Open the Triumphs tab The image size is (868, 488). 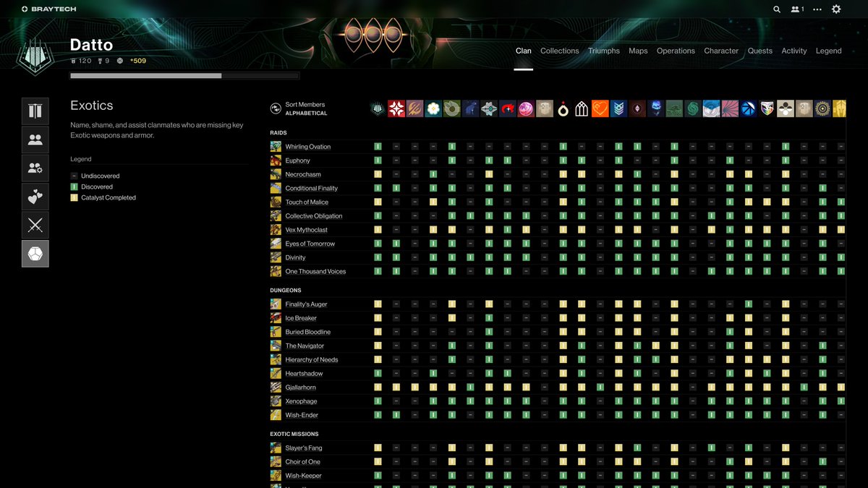pos(604,51)
